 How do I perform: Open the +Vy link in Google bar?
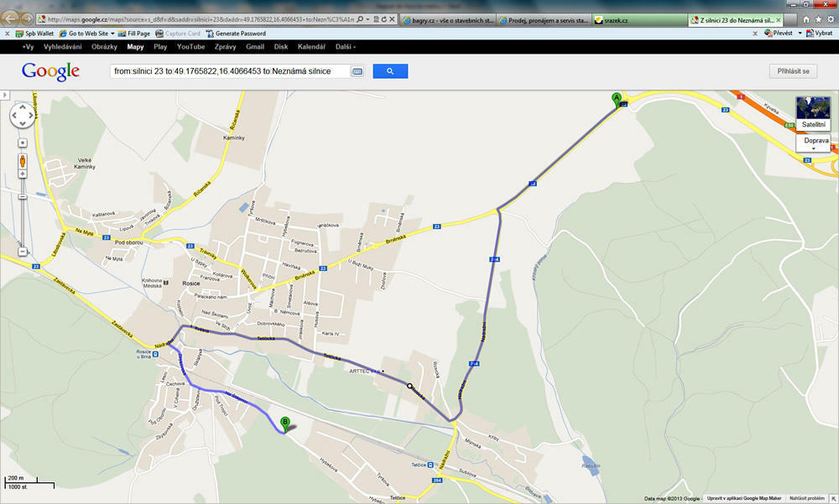pos(28,47)
